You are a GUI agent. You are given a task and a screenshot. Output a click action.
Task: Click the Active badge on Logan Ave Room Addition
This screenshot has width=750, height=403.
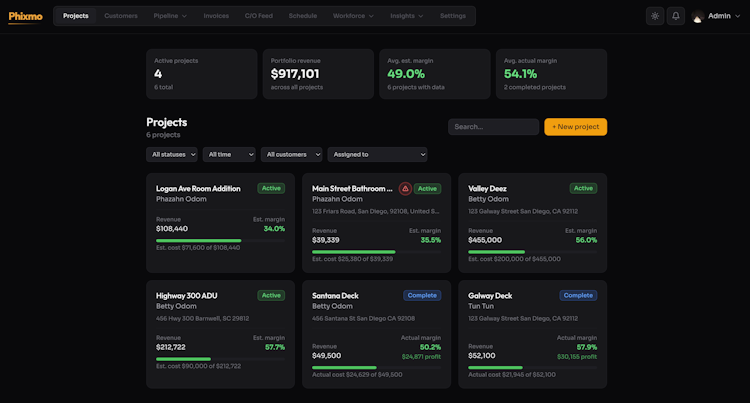coord(271,188)
